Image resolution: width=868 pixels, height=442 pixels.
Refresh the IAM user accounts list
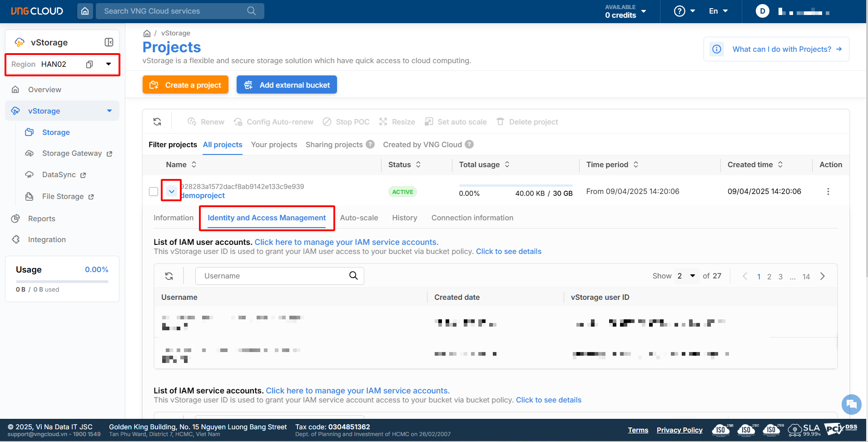169,276
